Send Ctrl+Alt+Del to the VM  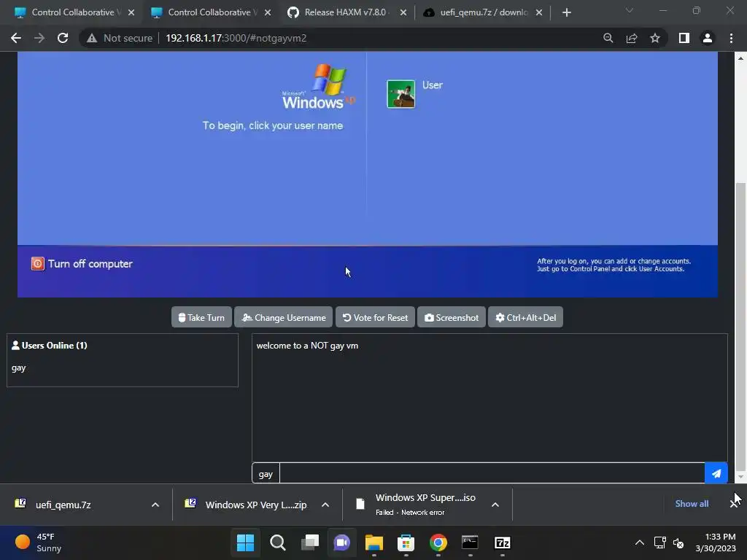(525, 317)
